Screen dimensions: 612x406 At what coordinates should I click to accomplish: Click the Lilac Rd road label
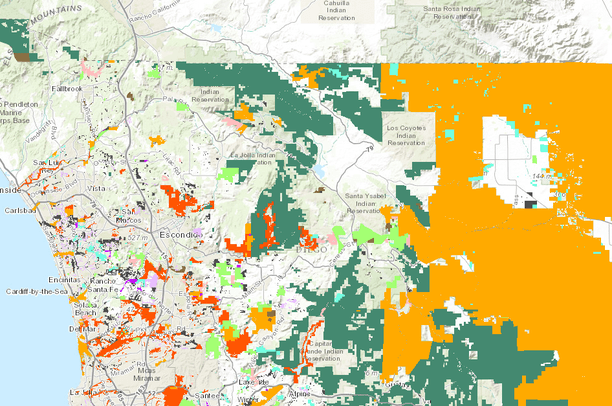click(172, 166)
